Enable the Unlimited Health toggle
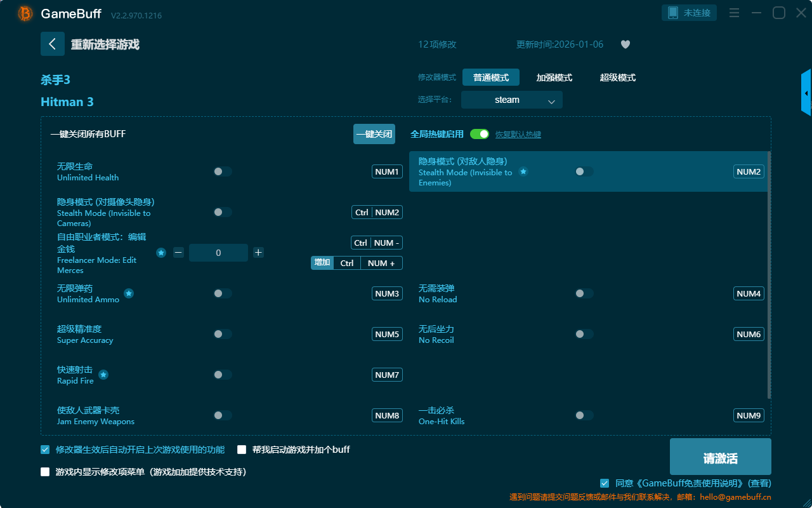 pyautogui.click(x=223, y=171)
